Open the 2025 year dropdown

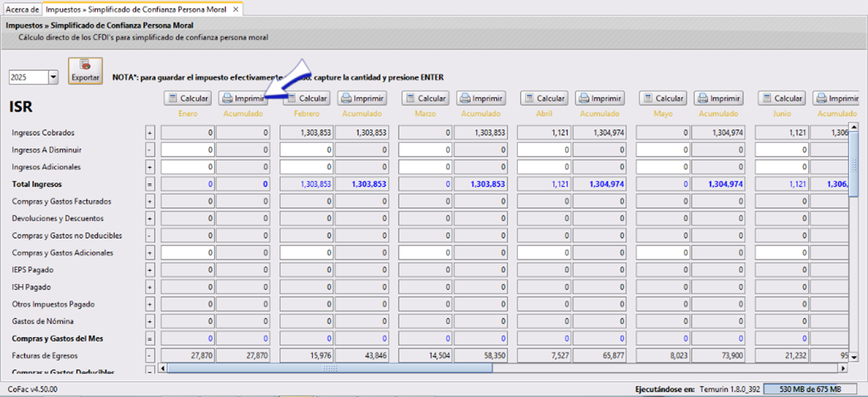[53, 78]
